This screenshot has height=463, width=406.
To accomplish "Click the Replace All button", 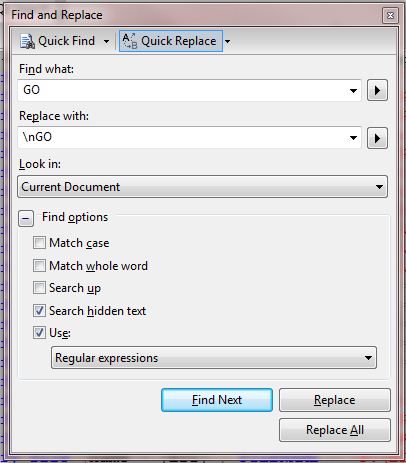I will (x=335, y=430).
